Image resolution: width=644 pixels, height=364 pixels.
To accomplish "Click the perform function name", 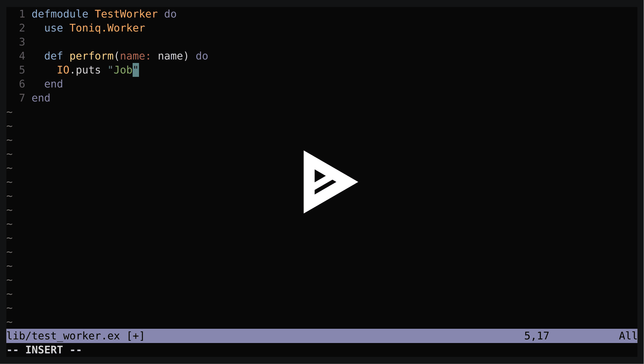I will (92, 56).
